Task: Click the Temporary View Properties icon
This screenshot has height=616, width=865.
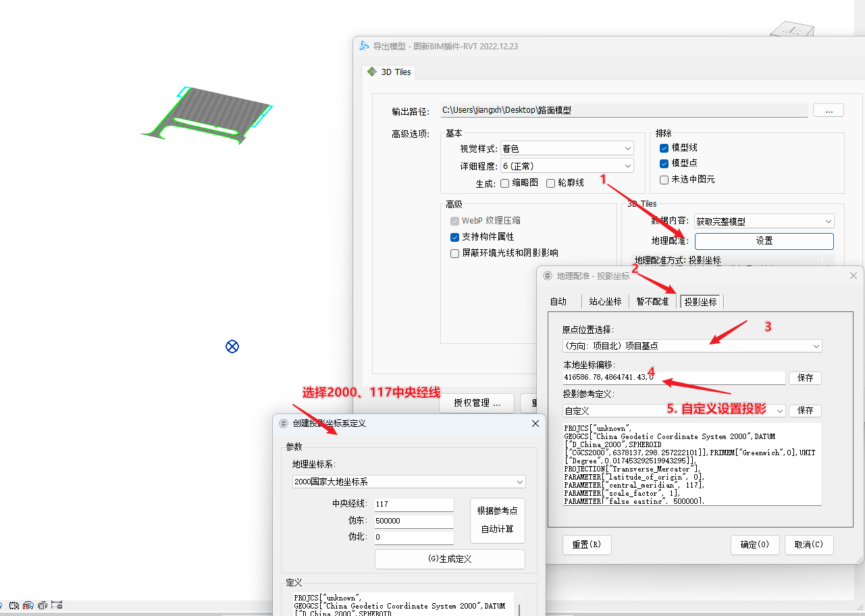Action: [14, 605]
